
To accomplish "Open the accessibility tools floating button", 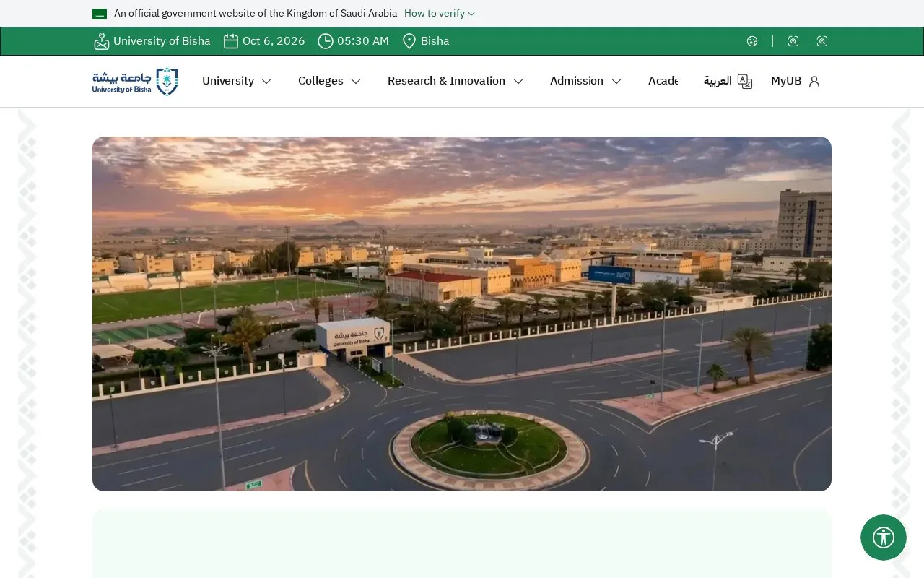I will click(x=884, y=538).
